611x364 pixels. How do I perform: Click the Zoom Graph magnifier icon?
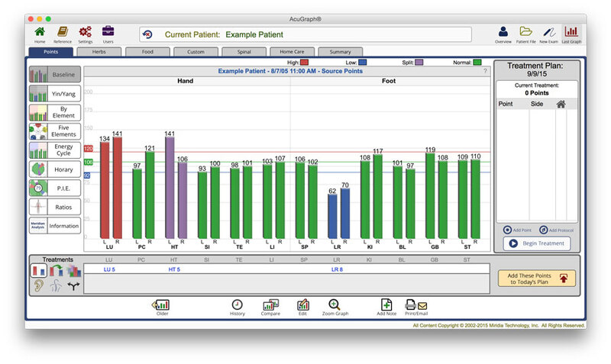(x=335, y=307)
